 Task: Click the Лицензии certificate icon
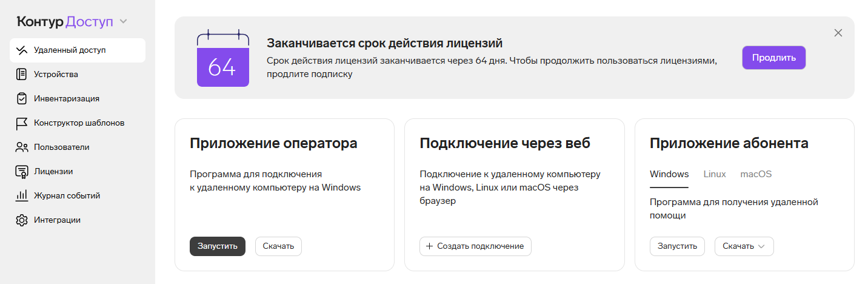coord(22,172)
